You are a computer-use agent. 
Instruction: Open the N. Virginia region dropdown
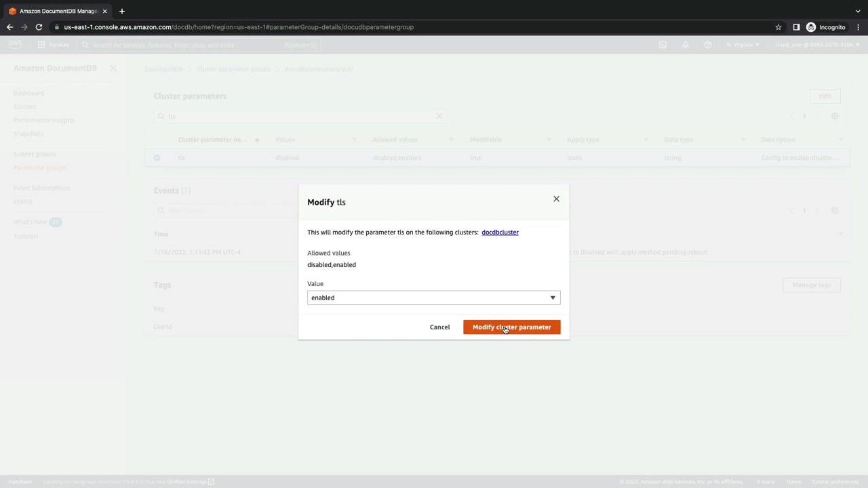tap(743, 45)
